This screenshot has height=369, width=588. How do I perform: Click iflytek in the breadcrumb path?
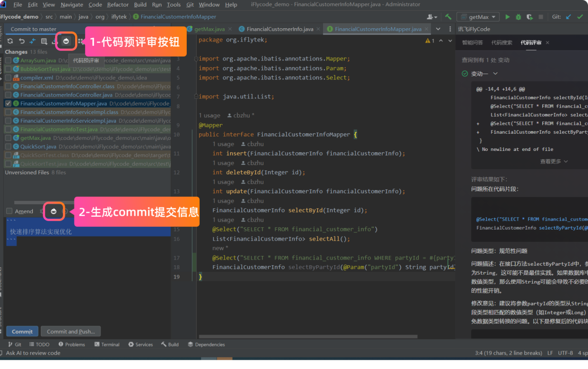pyautogui.click(x=119, y=17)
